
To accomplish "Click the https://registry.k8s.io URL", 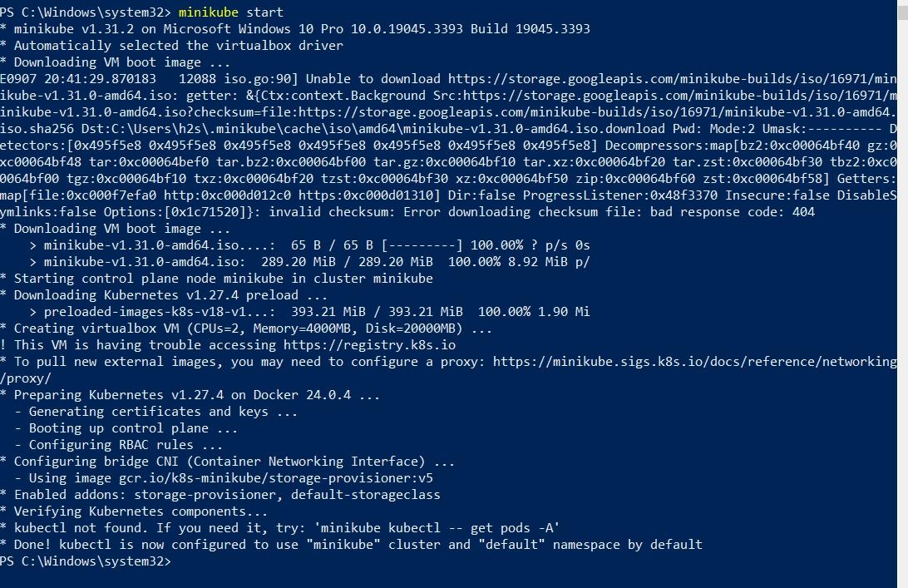I will [369, 345].
